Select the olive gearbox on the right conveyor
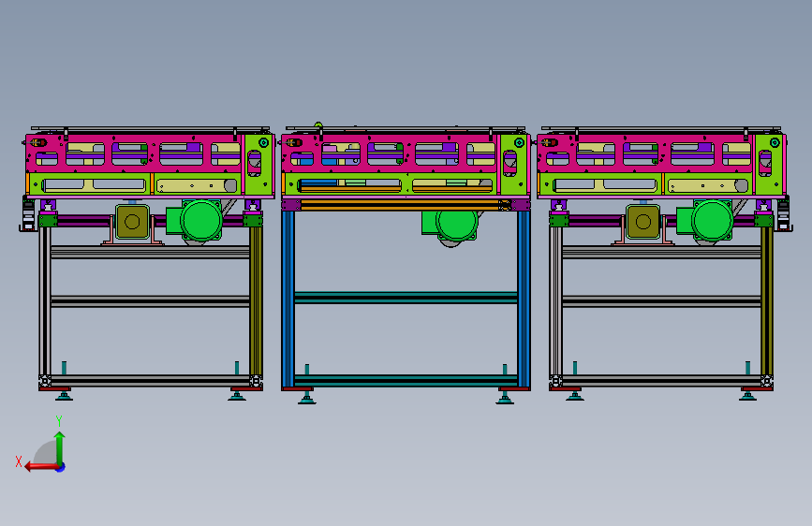812x526 pixels. point(643,222)
